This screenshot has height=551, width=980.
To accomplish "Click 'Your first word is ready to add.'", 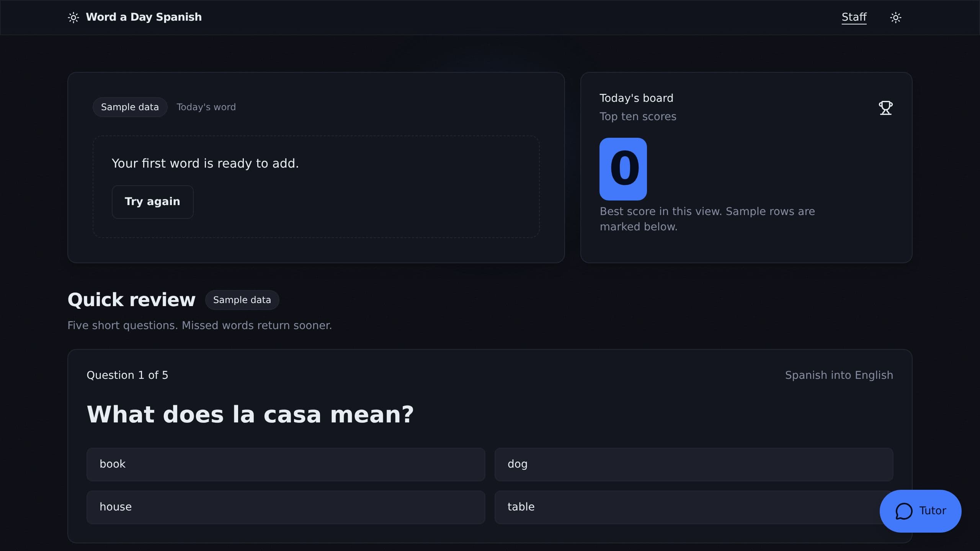I will coord(205,163).
